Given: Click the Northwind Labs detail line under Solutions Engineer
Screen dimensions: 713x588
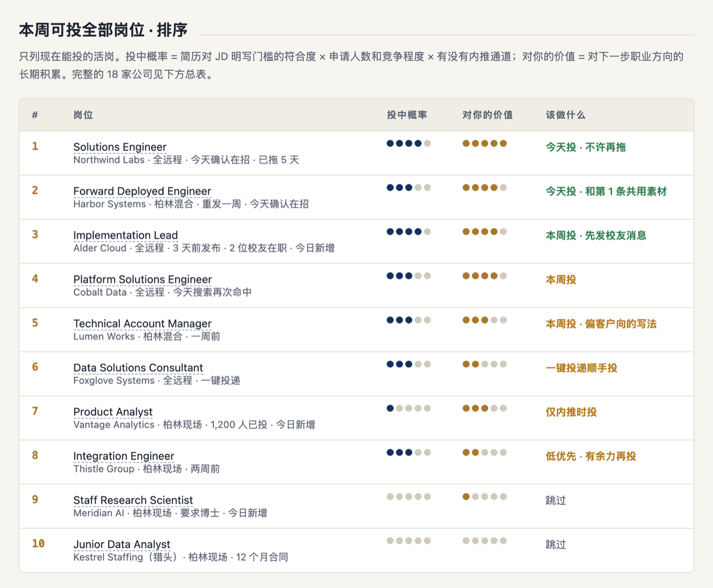Looking at the screenshot, I should (186, 160).
